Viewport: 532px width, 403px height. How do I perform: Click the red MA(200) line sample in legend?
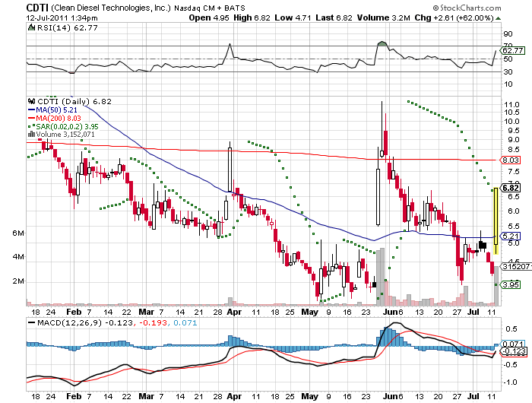coord(32,118)
